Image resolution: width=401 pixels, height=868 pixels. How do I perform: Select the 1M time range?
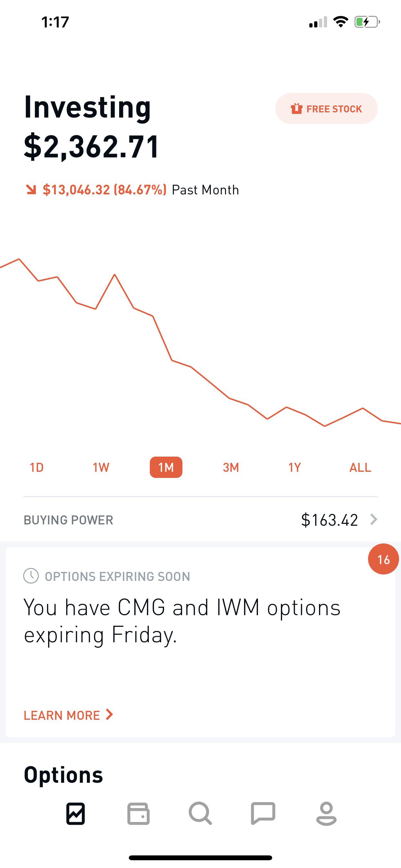[166, 467]
